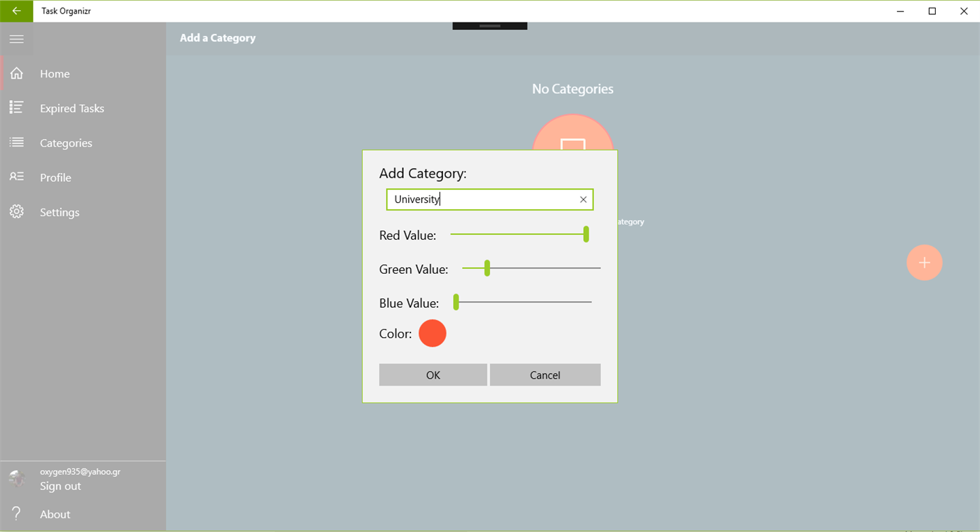Click the Categories list icon
This screenshot has width=980, height=532.
[x=16, y=142]
